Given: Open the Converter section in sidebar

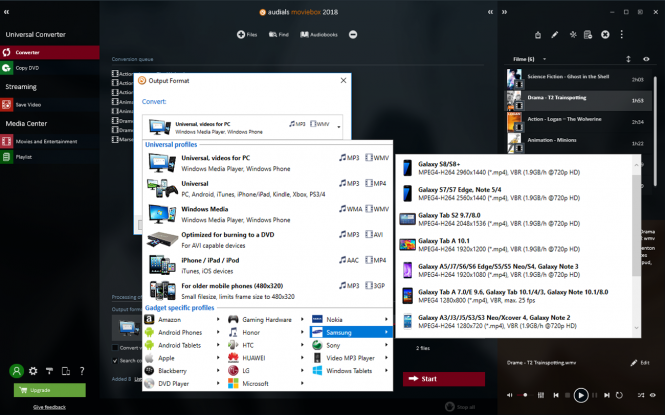Looking at the screenshot, I should (50, 52).
